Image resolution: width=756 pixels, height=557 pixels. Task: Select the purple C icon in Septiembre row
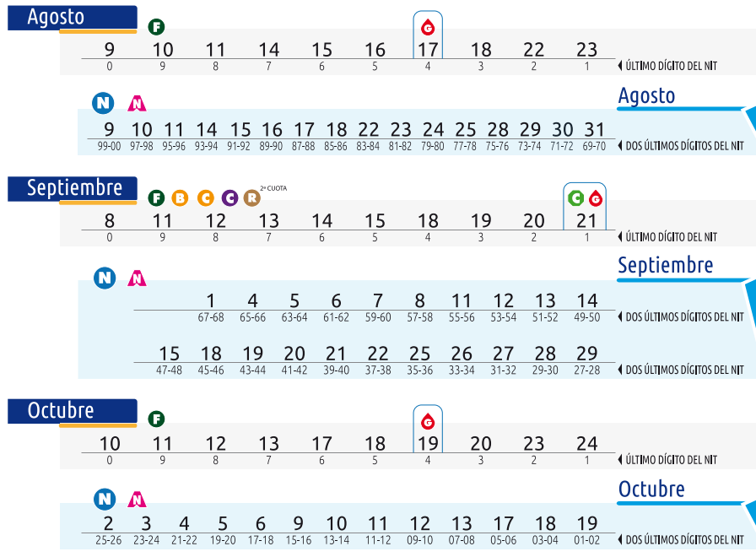coord(229,198)
